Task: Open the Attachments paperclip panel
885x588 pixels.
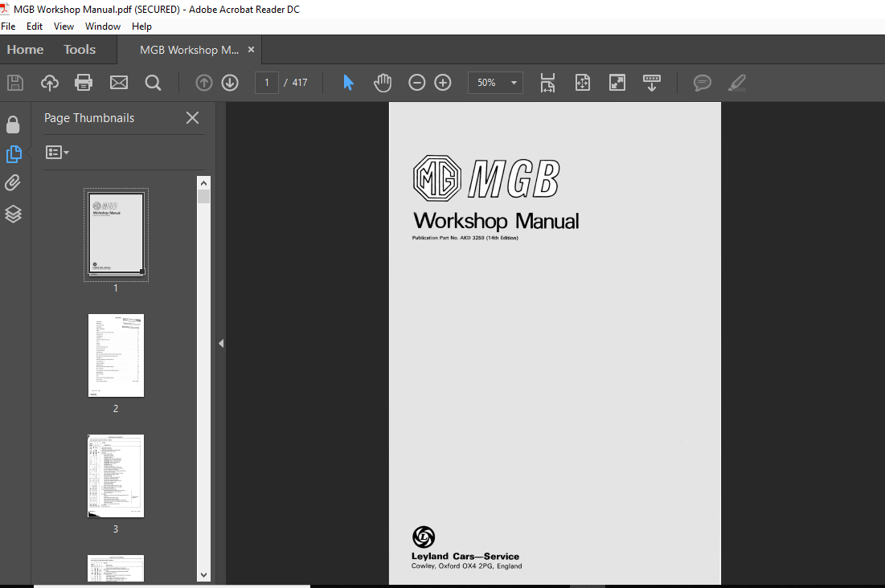Action: click(x=13, y=183)
